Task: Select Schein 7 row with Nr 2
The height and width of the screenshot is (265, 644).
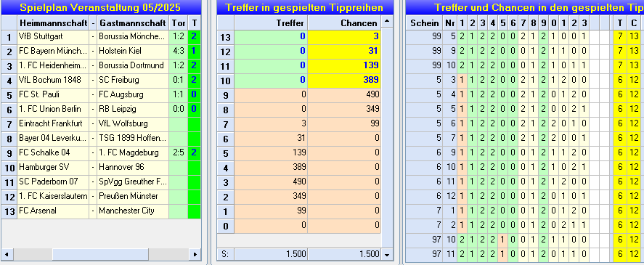Action: tap(523, 226)
